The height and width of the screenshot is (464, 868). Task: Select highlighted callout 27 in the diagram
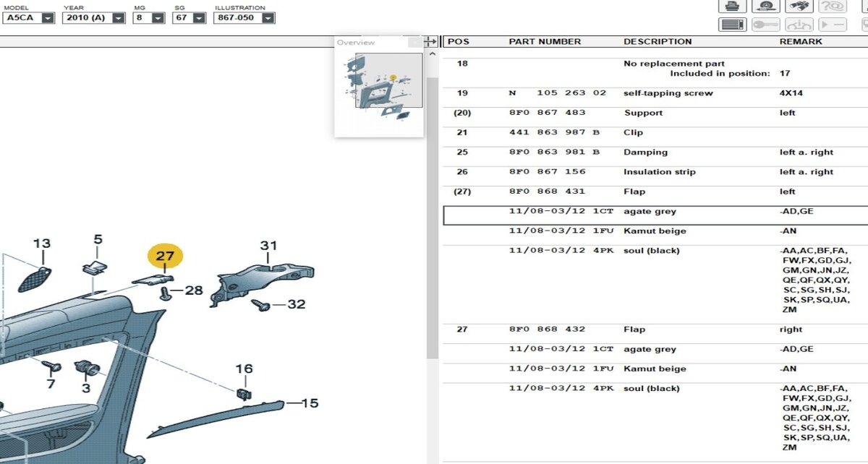[x=165, y=257]
